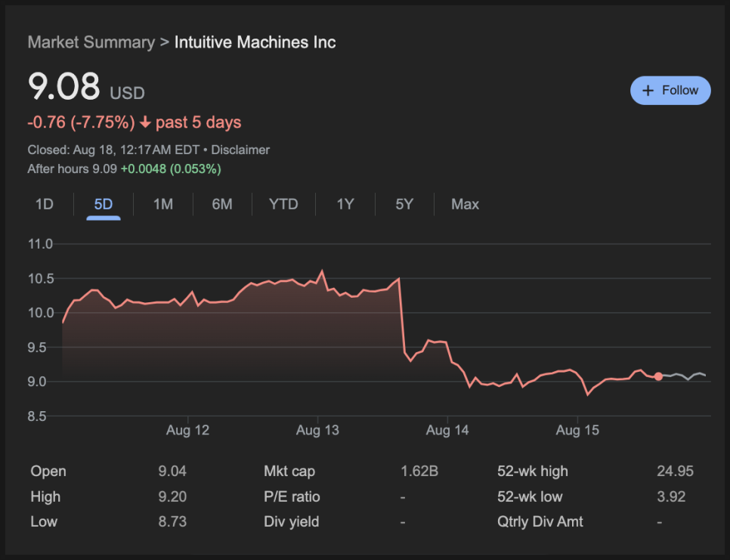Click the Aug 13 axis label
730x560 pixels.
pyautogui.click(x=317, y=430)
